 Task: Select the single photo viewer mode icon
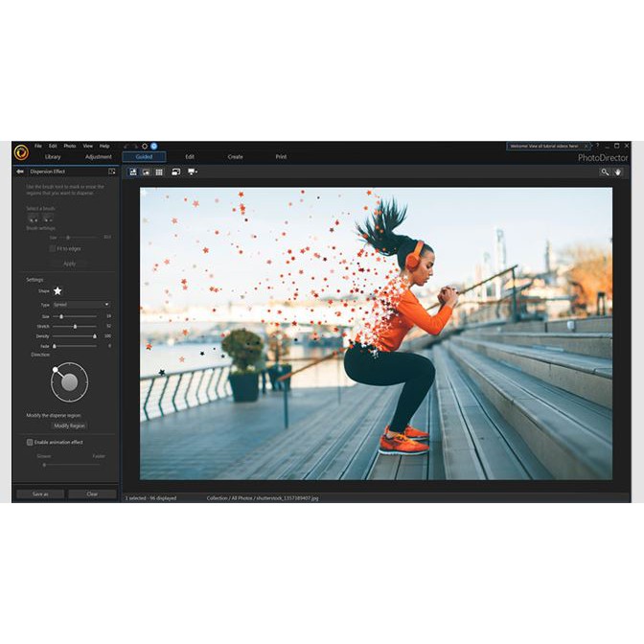point(133,172)
